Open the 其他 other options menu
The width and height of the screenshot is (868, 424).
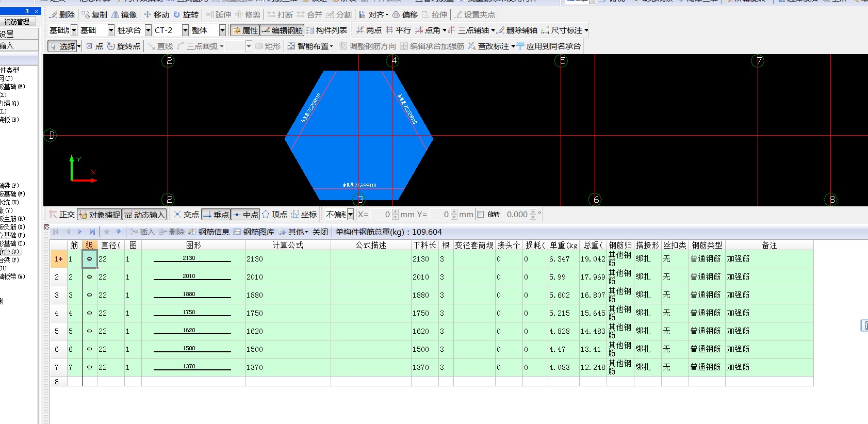click(x=293, y=232)
